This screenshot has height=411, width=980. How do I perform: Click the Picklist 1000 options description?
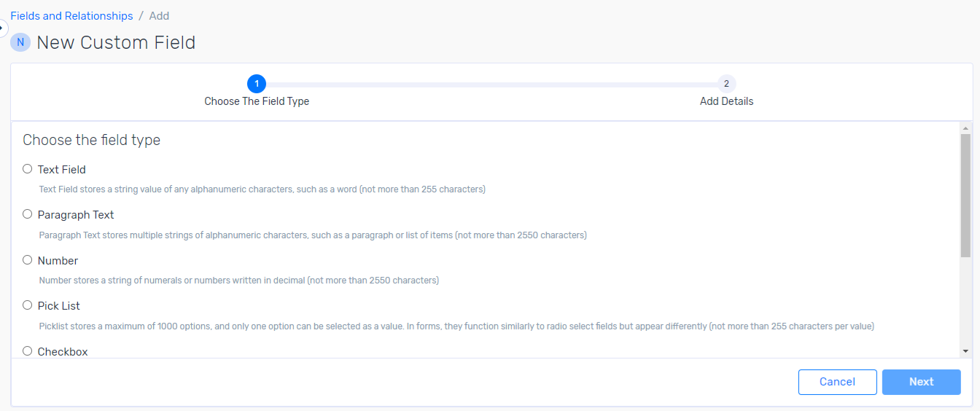[x=456, y=326]
